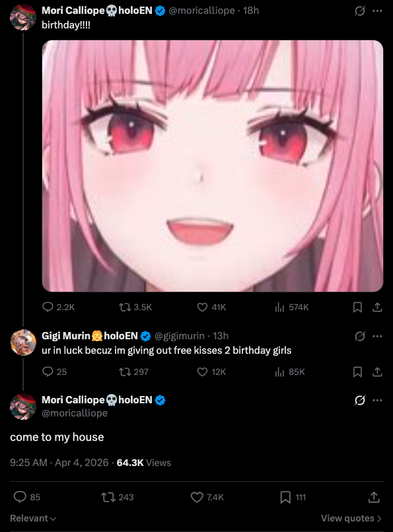
Task: Click Grok icon on Gigi Murin's reply
Action: [x=360, y=336]
